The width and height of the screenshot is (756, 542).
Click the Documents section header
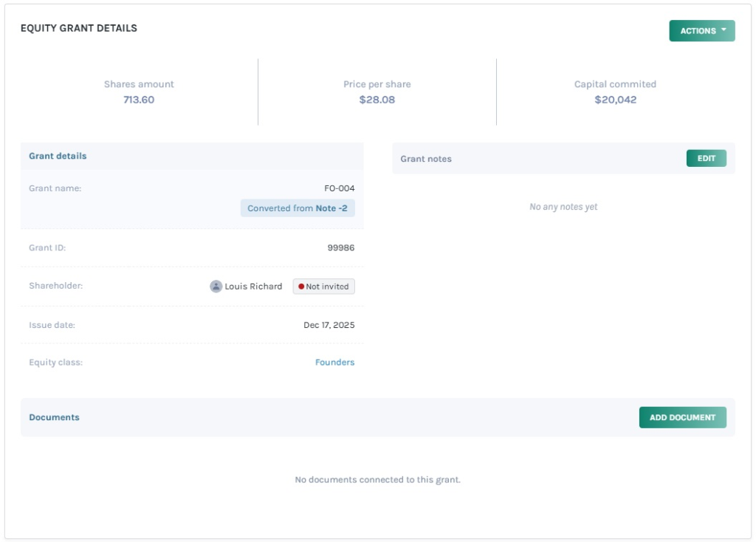click(x=54, y=417)
